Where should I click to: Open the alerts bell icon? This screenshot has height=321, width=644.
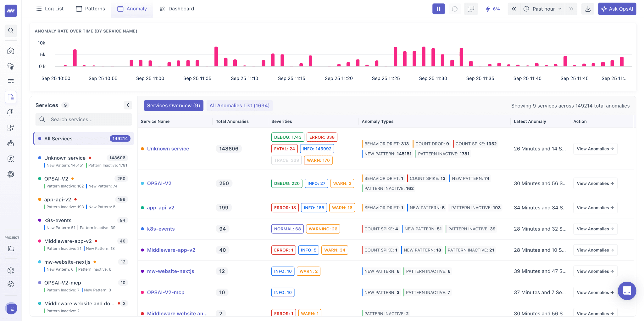pyautogui.click(x=11, y=112)
